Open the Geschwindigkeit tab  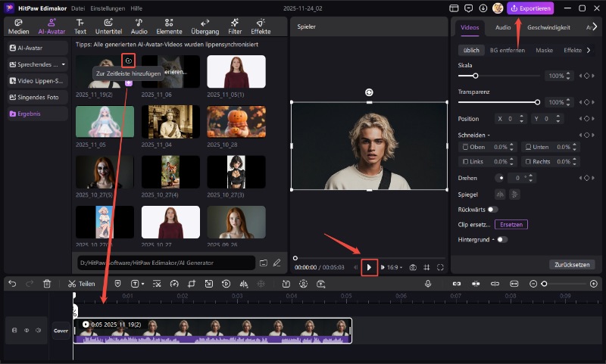548,27
